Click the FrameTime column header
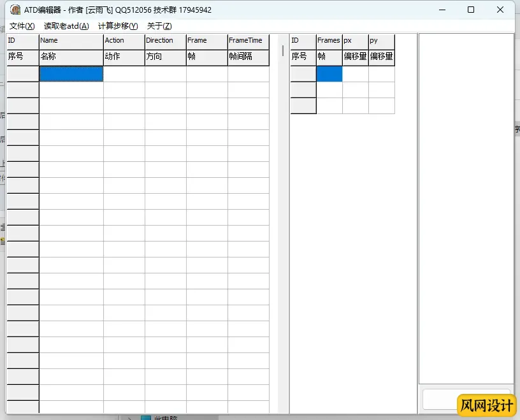The height and width of the screenshot is (420, 520). click(248, 41)
